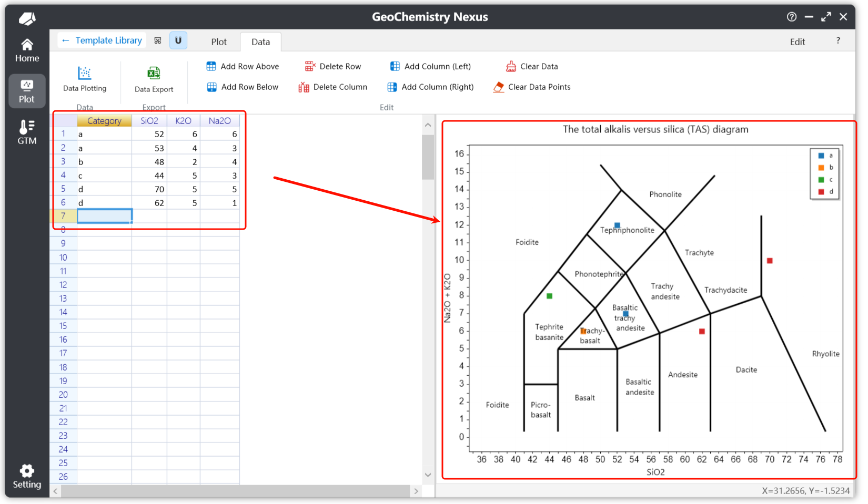Image resolution: width=868 pixels, height=504 pixels.
Task: Go back to Template Library
Action: [102, 40]
